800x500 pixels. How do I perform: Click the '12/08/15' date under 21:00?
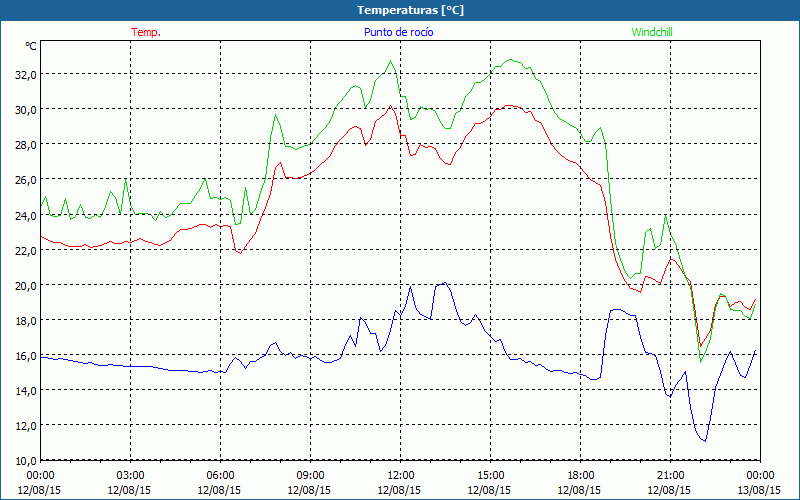670,490
